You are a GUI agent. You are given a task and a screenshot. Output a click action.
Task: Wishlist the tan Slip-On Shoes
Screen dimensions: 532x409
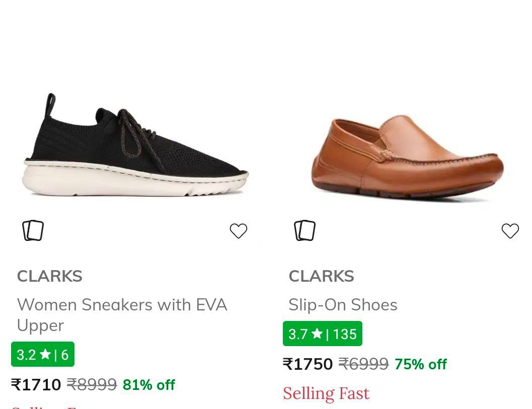[510, 231]
